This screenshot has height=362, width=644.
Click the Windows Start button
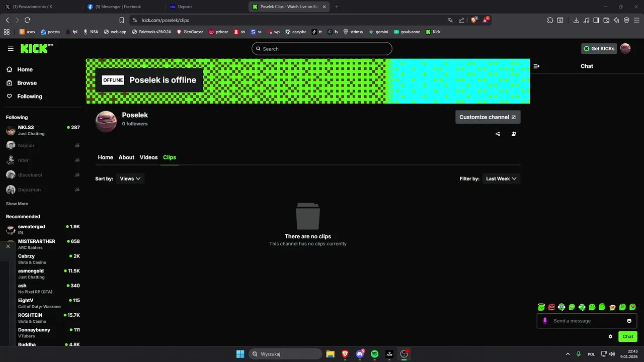tap(240, 354)
